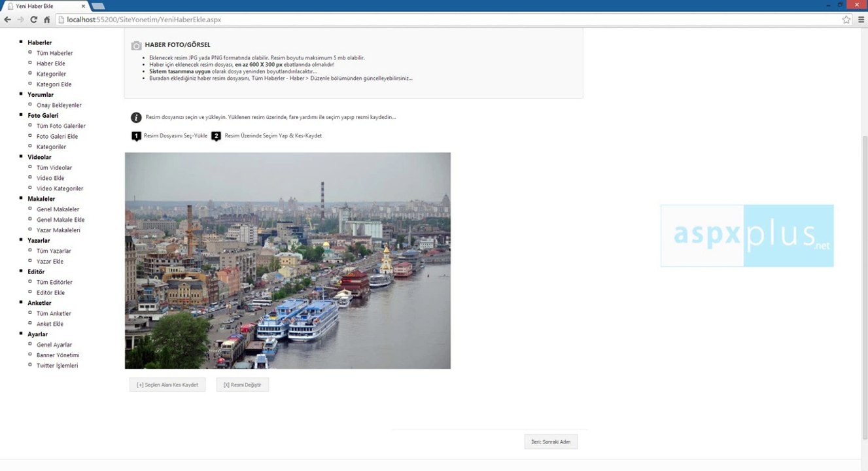Screen dimensions: 868x471
Task: Select Kategori Ekle menu link
Action: 54,84
